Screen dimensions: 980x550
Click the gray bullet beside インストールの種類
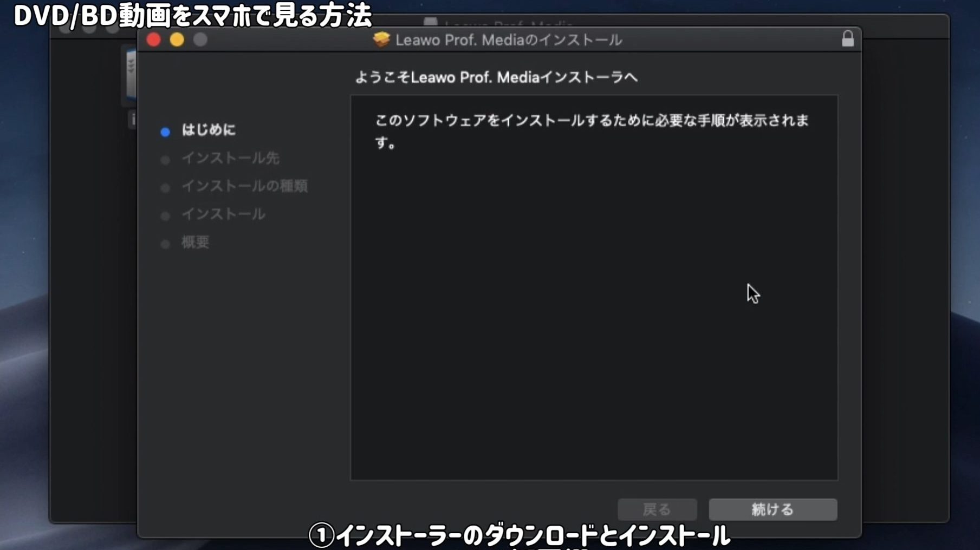(165, 188)
